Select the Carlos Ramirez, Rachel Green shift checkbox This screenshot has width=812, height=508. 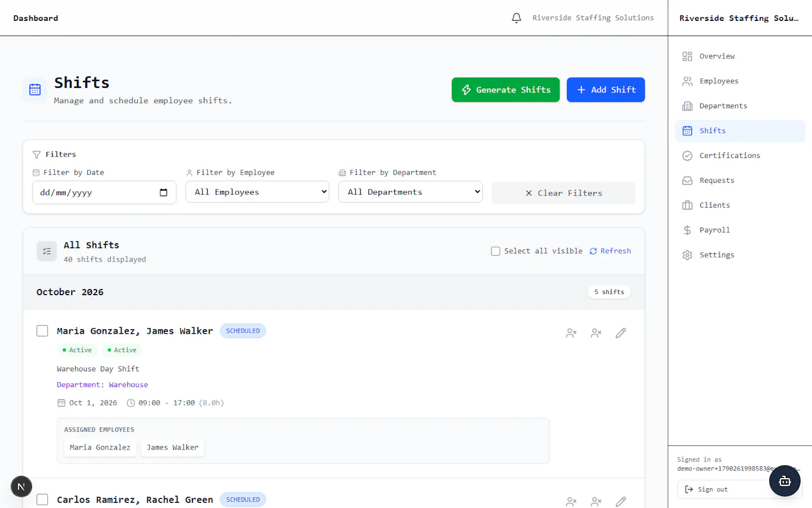click(42, 499)
